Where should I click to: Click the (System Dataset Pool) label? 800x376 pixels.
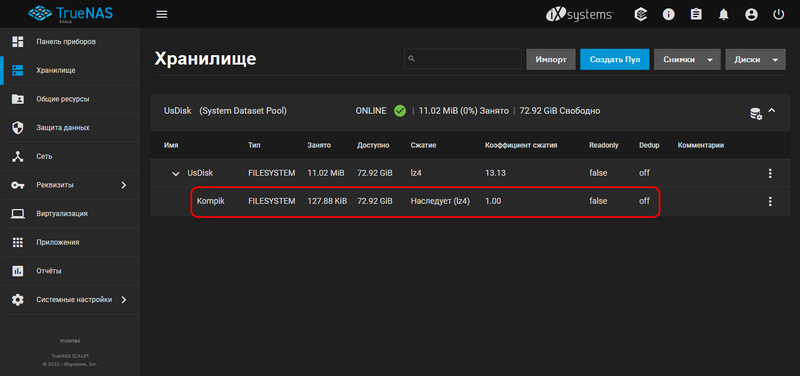point(243,111)
